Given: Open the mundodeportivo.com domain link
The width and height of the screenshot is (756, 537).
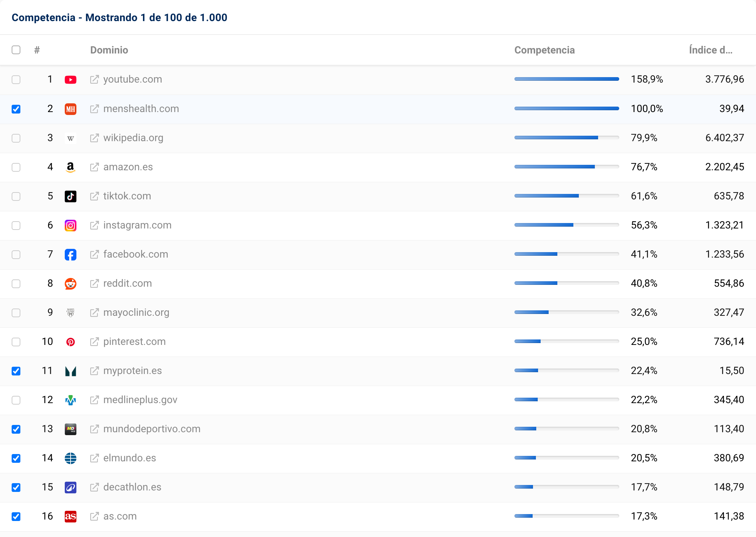Looking at the screenshot, I should [152, 429].
